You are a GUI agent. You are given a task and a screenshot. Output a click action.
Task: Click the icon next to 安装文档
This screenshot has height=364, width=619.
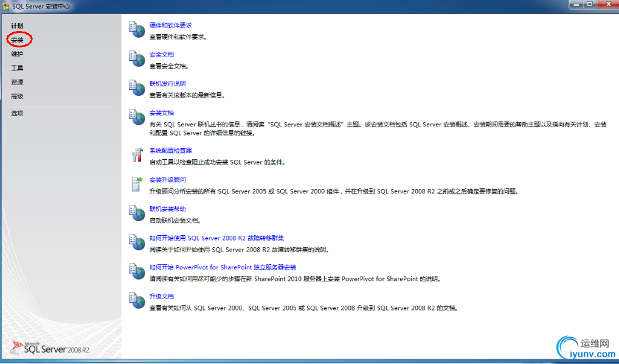pos(137,117)
